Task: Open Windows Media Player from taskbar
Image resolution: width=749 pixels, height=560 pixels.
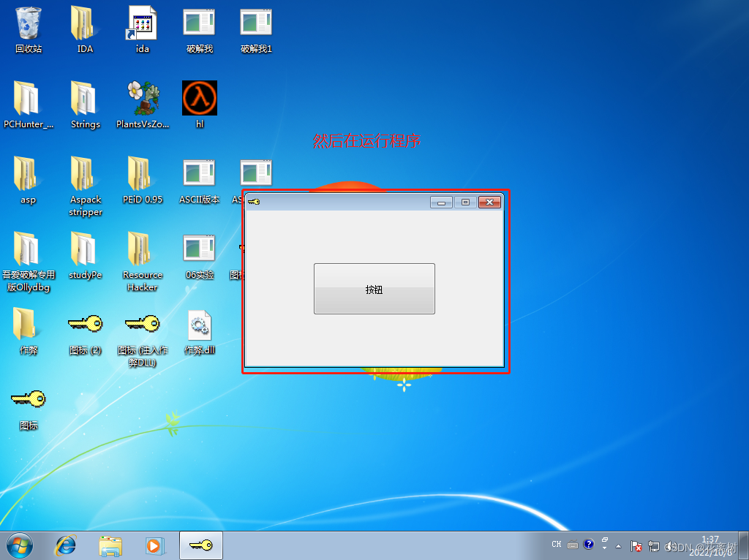Action: point(155,545)
